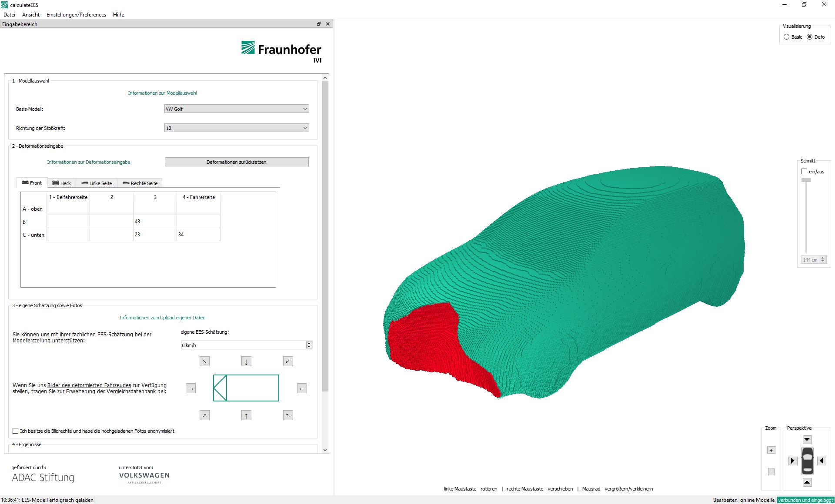Check the image rights confirmation checkbox
The width and height of the screenshot is (835, 504).
click(x=16, y=431)
